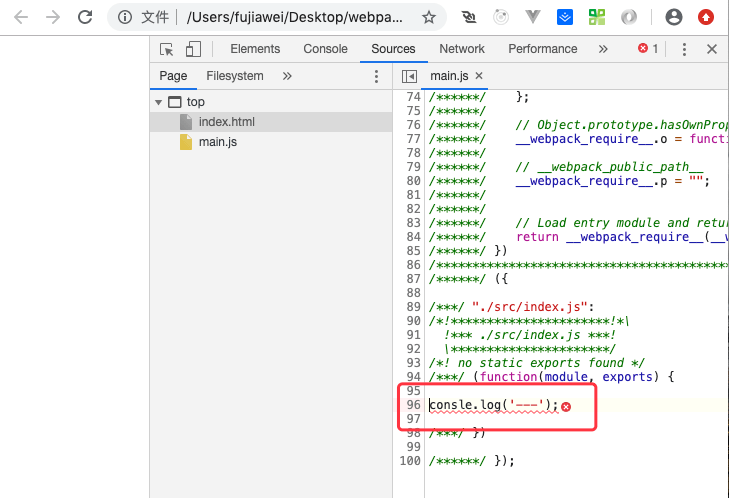The image size is (729, 498).
Task: Open main.js from the file tree
Action: coord(217,142)
